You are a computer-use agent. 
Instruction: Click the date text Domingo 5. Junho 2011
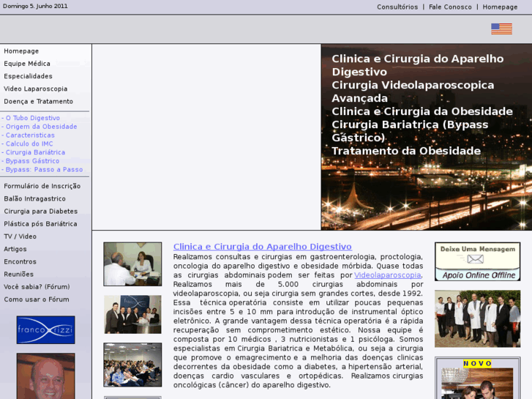[35, 6]
